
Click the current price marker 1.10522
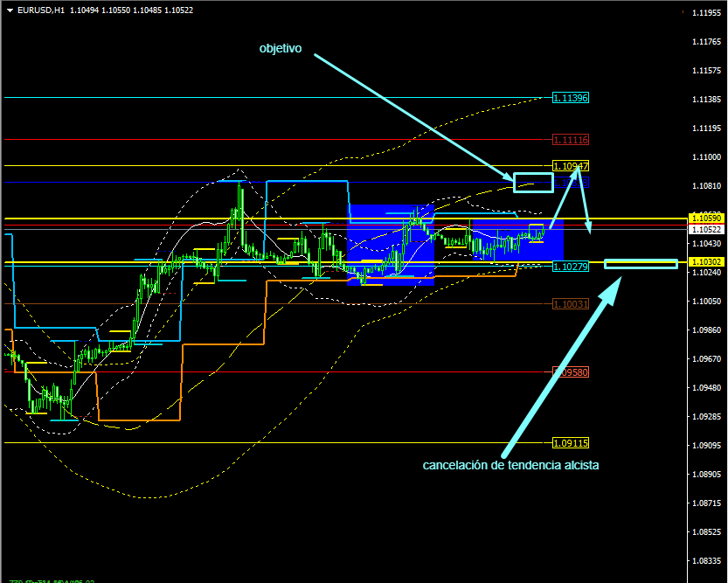[704, 229]
